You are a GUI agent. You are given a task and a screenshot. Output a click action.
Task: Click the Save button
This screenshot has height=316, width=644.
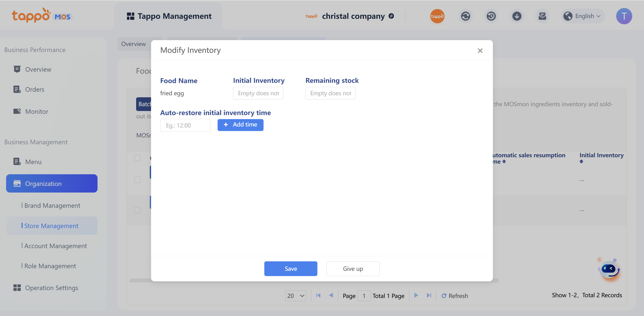coord(291,268)
